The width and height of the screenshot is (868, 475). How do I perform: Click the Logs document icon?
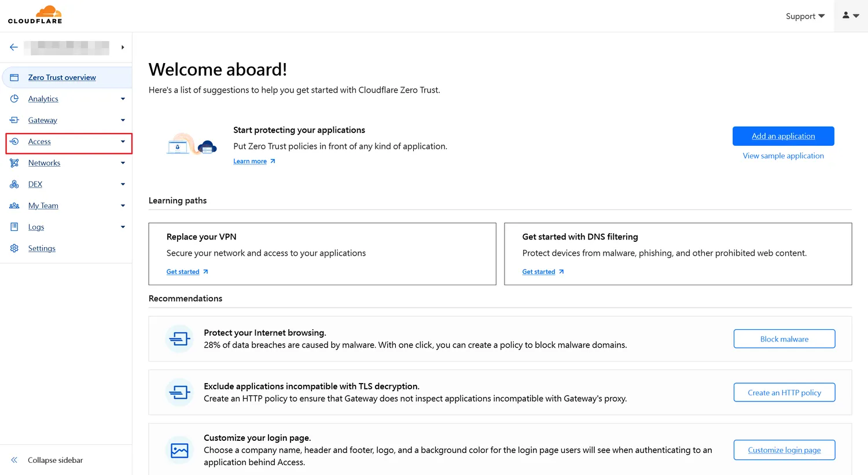(x=14, y=227)
